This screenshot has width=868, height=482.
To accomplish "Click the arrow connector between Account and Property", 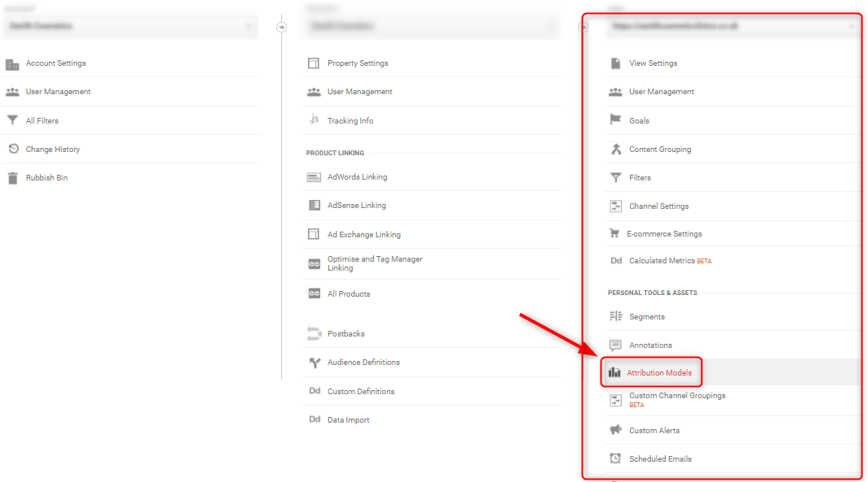I will (282, 27).
